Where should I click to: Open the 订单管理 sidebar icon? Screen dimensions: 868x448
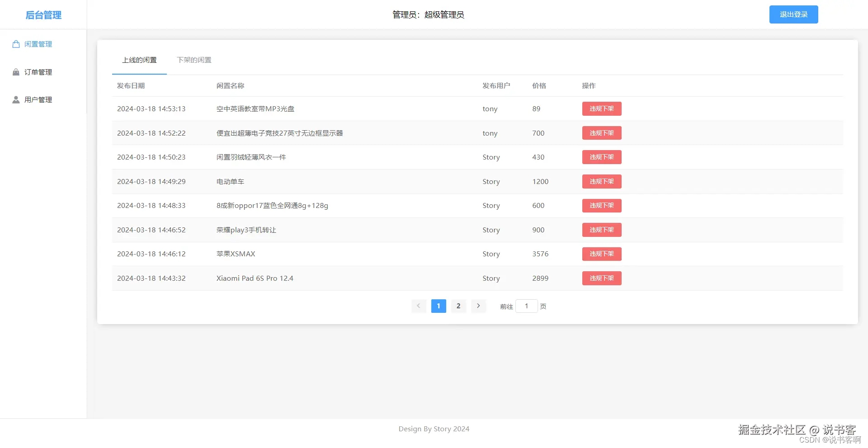pyautogui.click(x=15, y=72)
